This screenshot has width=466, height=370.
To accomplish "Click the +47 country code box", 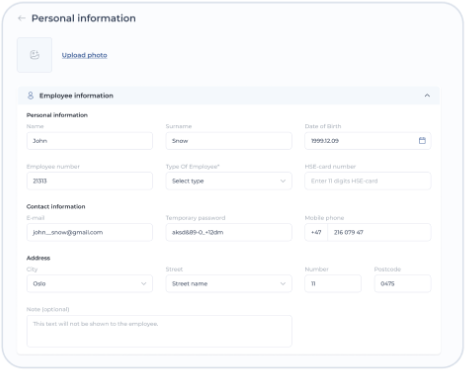I will tap(316, 232).
